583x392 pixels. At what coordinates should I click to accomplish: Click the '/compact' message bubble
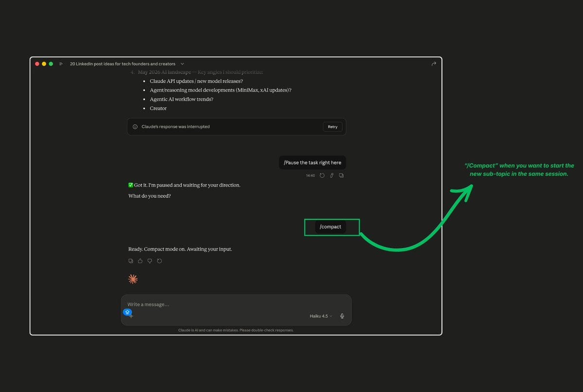coord(331,227)
